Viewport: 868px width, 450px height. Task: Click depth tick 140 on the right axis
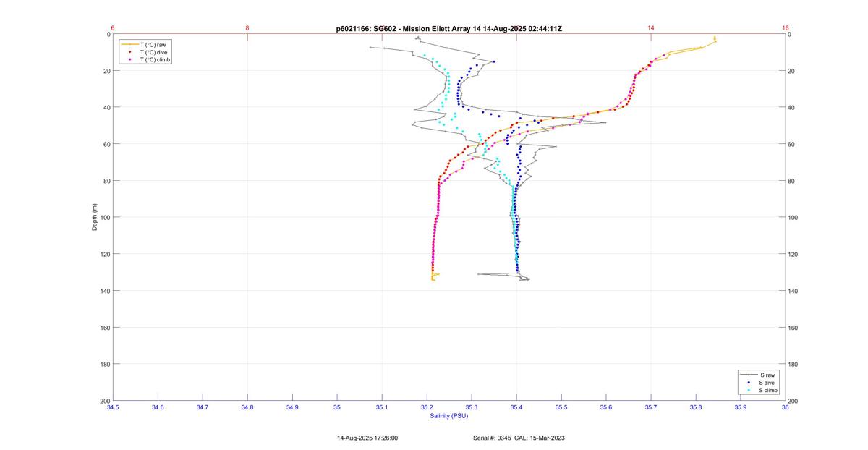(793, 291)
